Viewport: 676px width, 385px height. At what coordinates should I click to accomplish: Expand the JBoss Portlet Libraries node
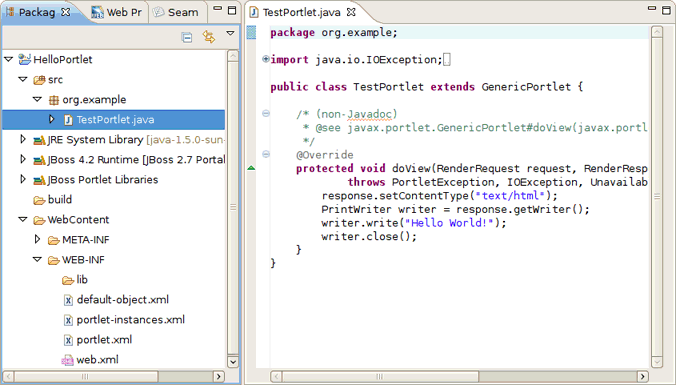click(23, 179)
